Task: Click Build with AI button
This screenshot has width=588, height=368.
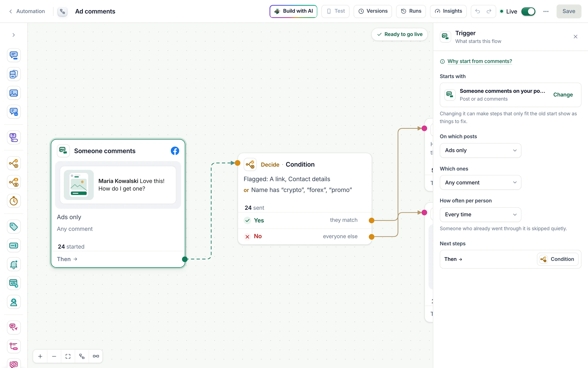Action: (x=293, y=11)
